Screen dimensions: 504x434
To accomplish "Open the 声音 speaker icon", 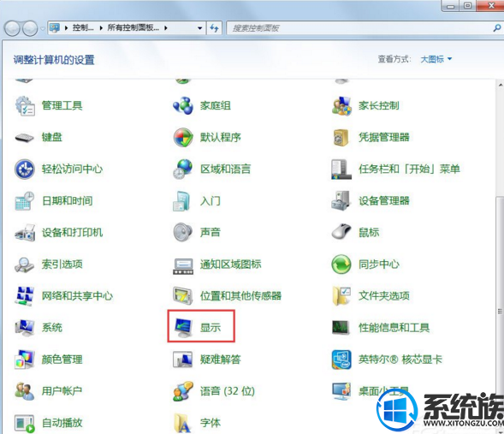I will (x=183, y=232).
